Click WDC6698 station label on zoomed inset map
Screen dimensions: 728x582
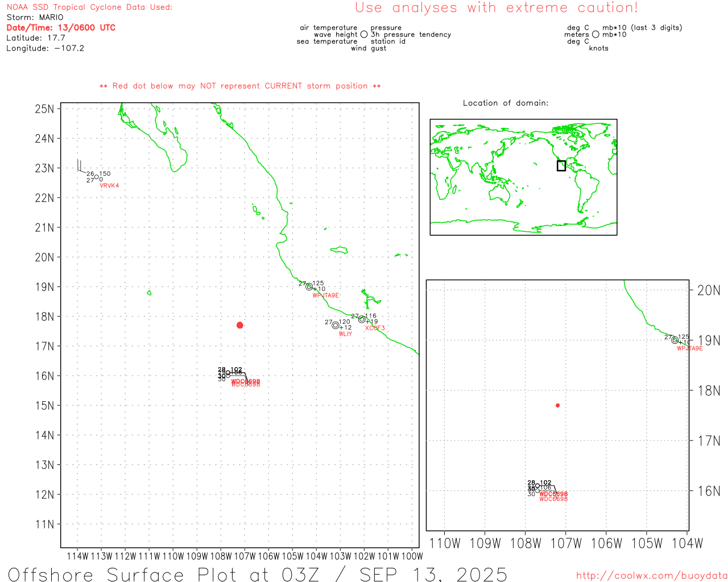click(553, 496)
